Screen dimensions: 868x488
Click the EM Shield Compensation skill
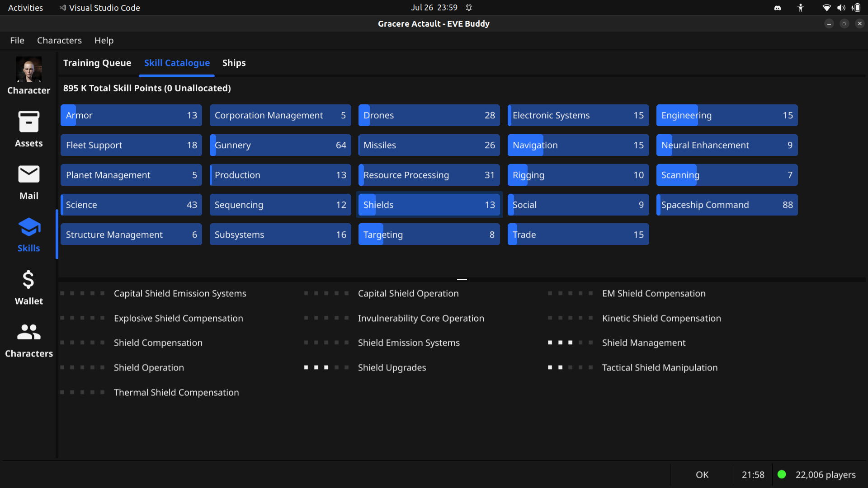[654, 293]
